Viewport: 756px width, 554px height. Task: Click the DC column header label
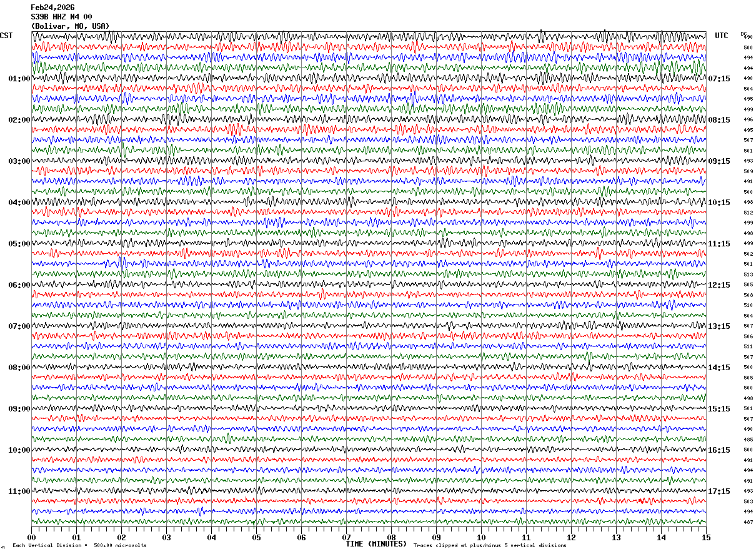[744, 34]
